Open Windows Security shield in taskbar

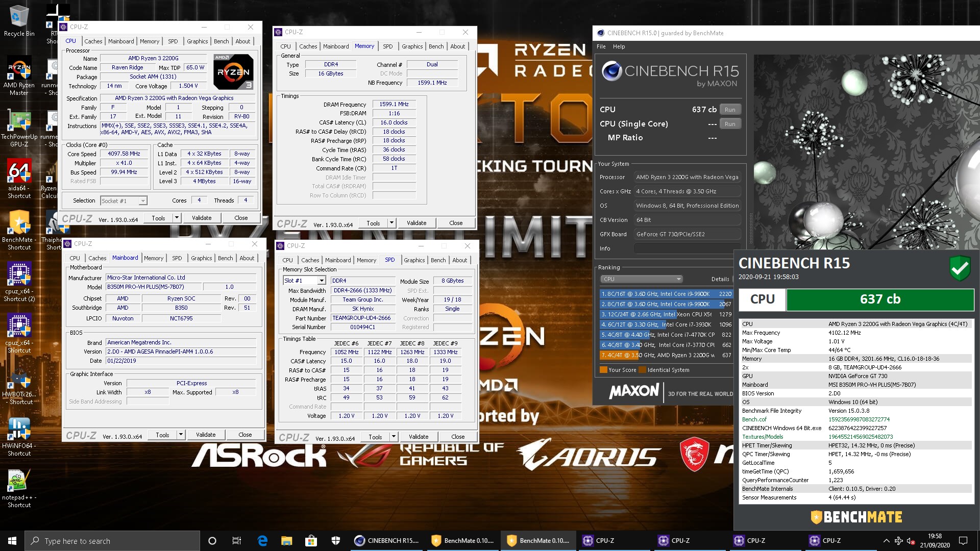tap(335, 541)
